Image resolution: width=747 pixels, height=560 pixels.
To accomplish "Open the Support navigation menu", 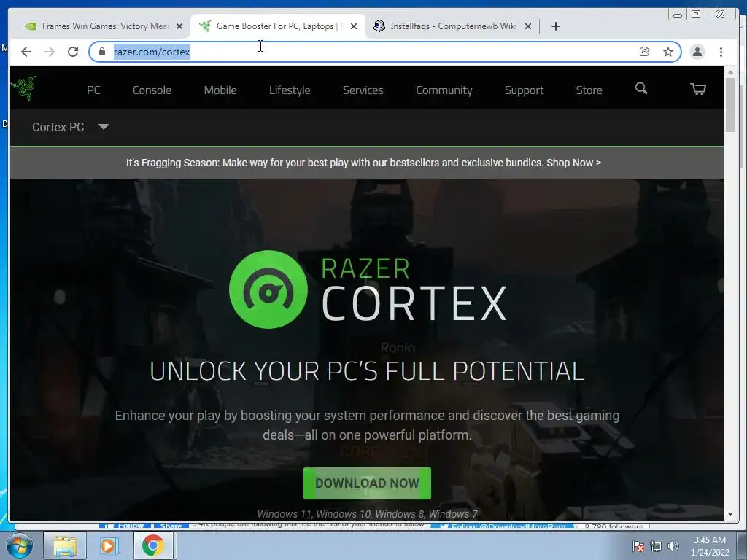I will pos(524,90).
